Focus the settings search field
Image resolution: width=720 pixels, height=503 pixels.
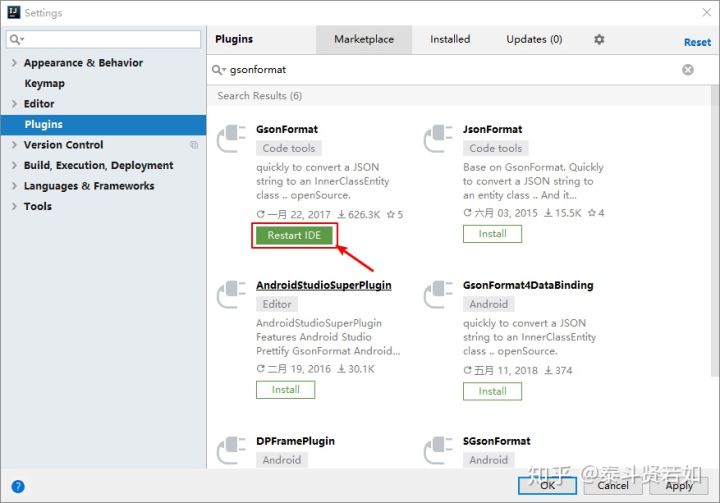pos(104,40)
